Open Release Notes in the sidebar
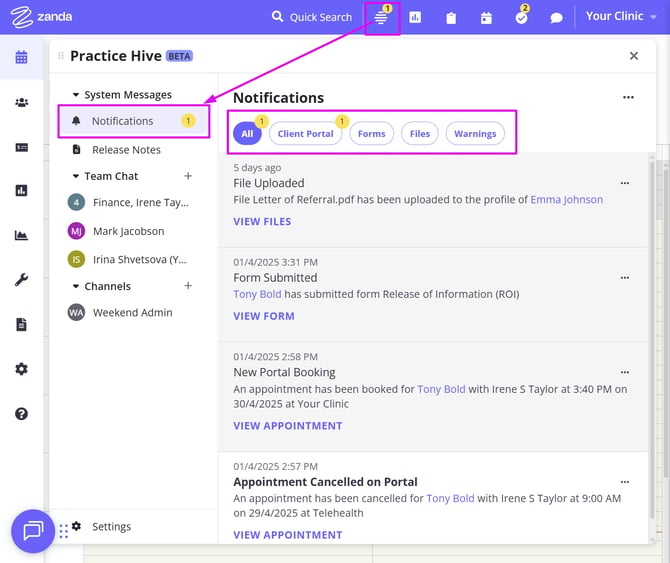This screenshot has width=670, height=563. point(126,150)
